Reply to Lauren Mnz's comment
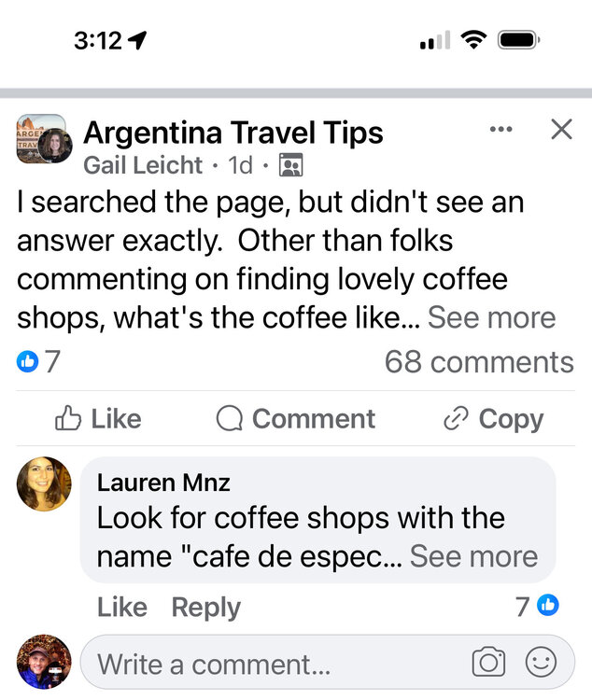 206,608
